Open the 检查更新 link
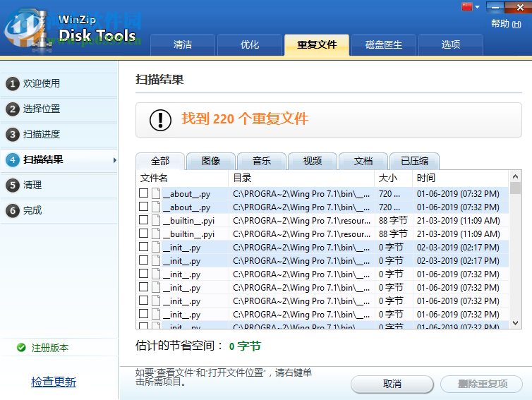The height and width of the screenshot is (400, 532). click(x=54, y=382)
